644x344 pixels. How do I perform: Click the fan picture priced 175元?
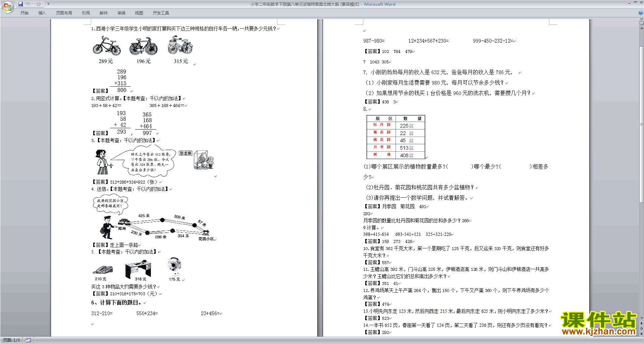click(174, 267)
